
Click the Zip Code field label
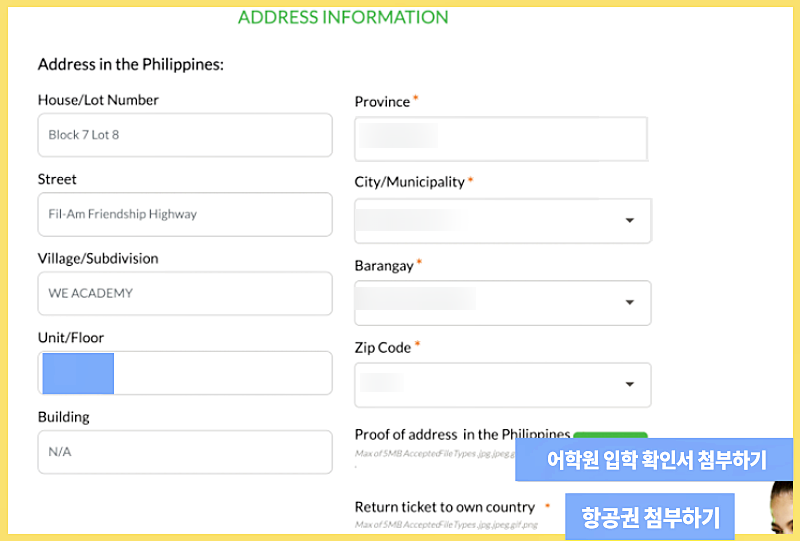click(x=382, y=347)
